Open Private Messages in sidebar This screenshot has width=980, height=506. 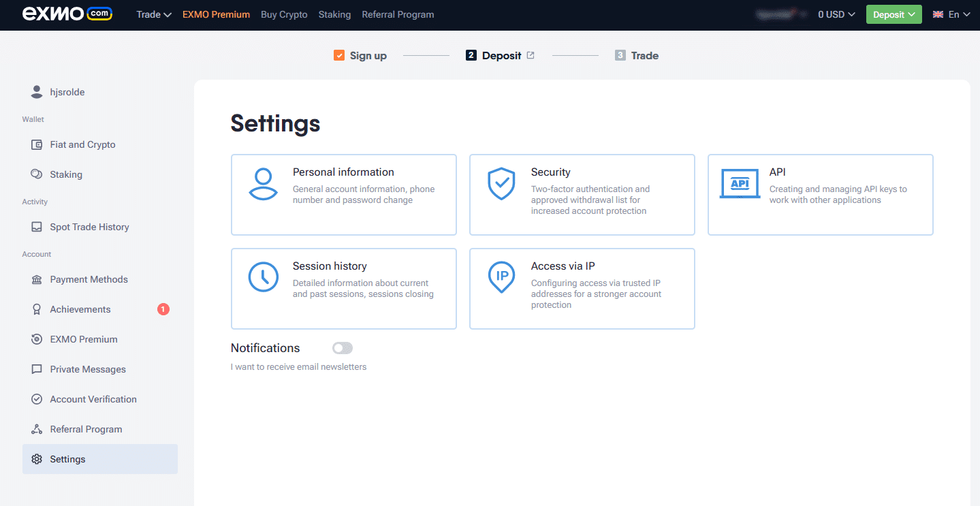pyautogui.click(x=100, y=369)
